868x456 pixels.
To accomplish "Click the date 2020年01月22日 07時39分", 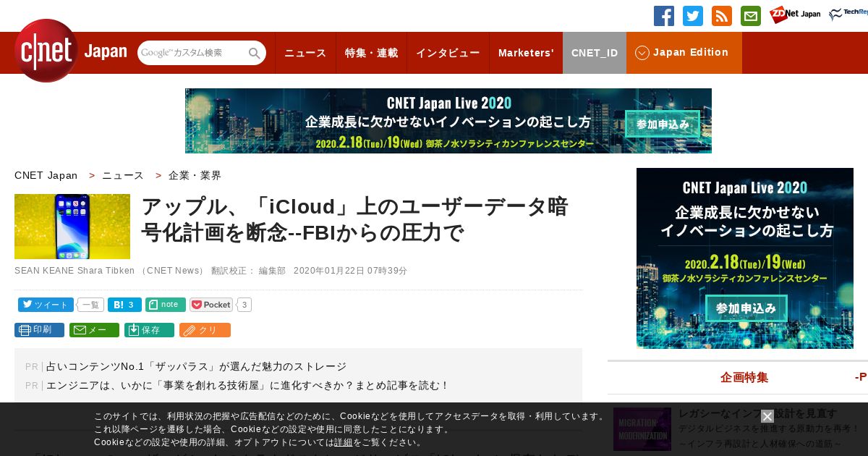I will click(351, 271).
